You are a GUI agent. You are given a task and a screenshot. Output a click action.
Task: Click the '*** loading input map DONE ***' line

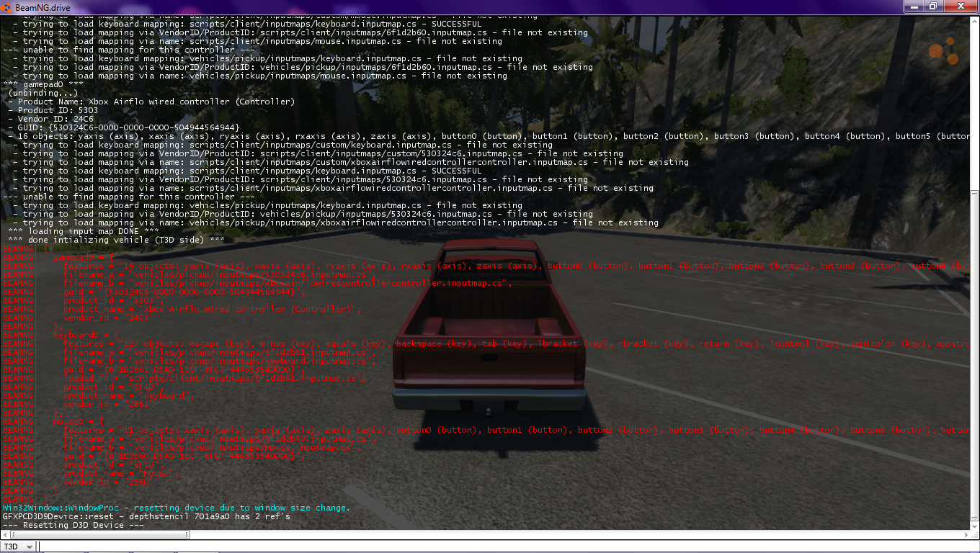(x=84, y=231)
